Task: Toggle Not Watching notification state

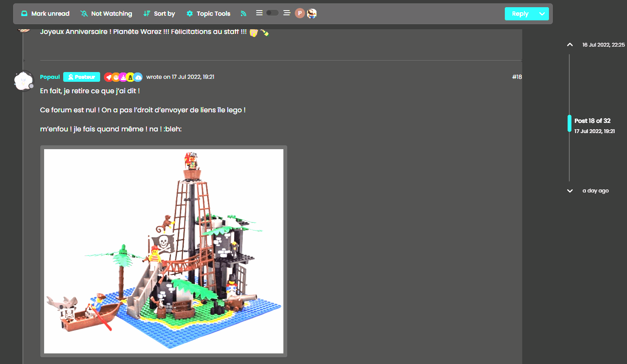Action: point(106,14)
